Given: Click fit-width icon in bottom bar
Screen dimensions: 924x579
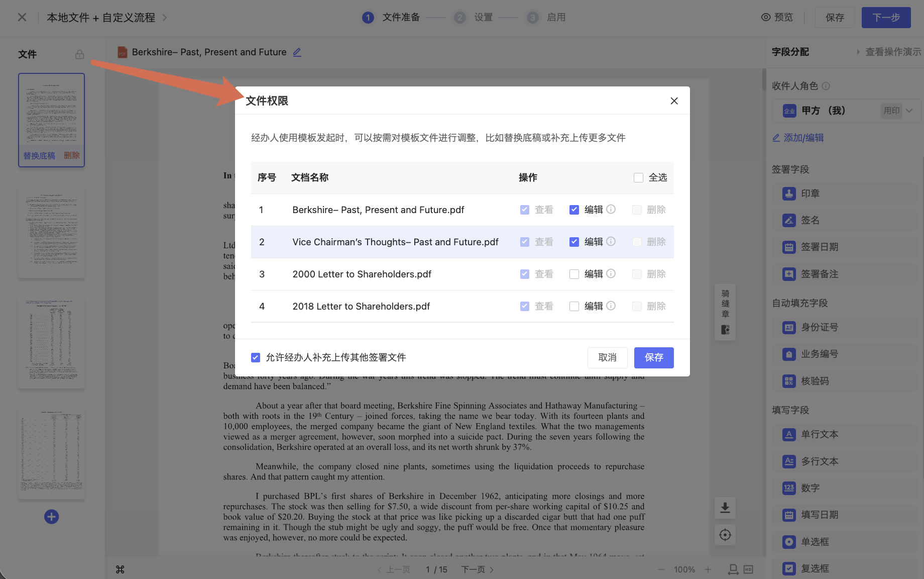Looking at the screenshot, I should pyautogui.click(x=733, y=569).
